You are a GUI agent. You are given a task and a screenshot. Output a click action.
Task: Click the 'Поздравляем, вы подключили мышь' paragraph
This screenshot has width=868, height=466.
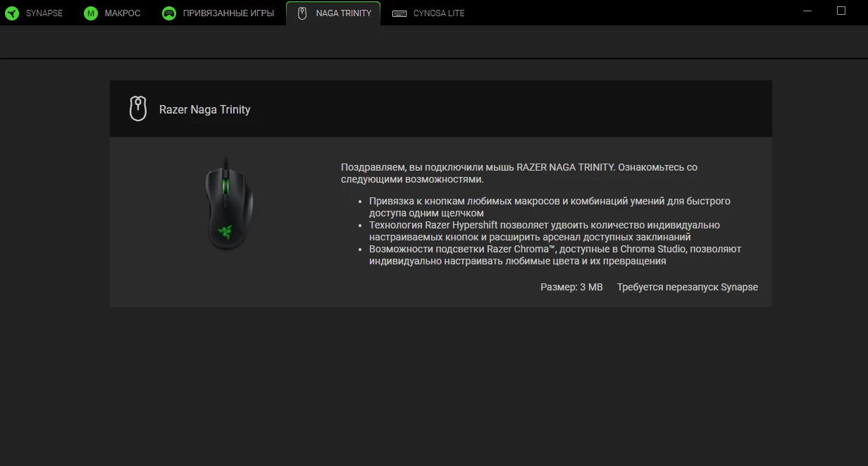tap(519, 173)
